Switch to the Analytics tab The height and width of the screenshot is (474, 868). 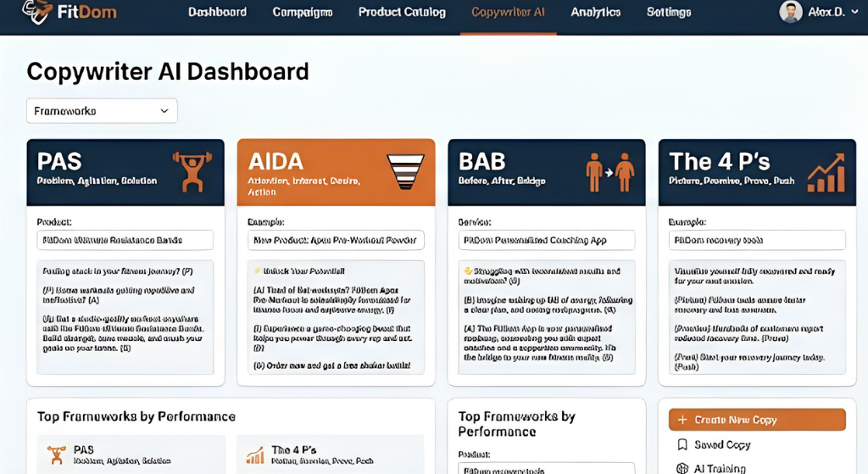click(596, 12)
